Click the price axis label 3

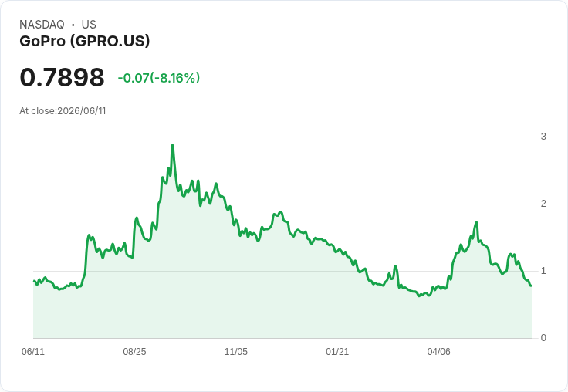click(x=543, y=137)
